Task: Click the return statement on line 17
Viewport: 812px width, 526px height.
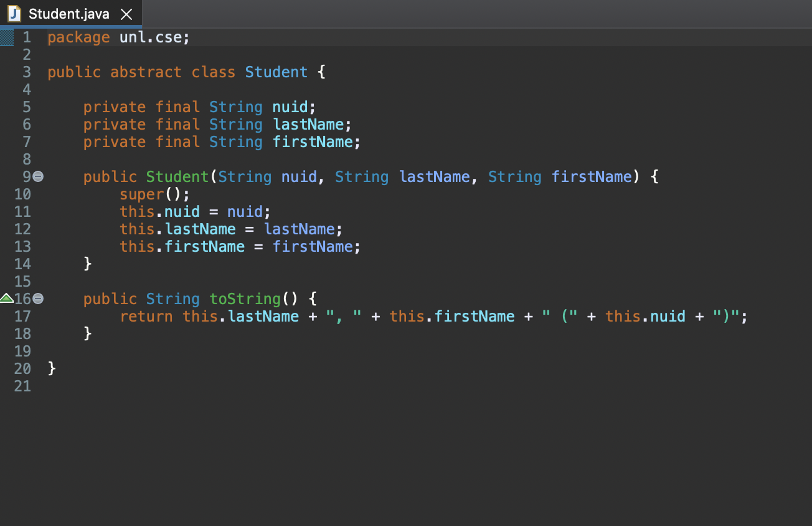Action: click(146, 317)
